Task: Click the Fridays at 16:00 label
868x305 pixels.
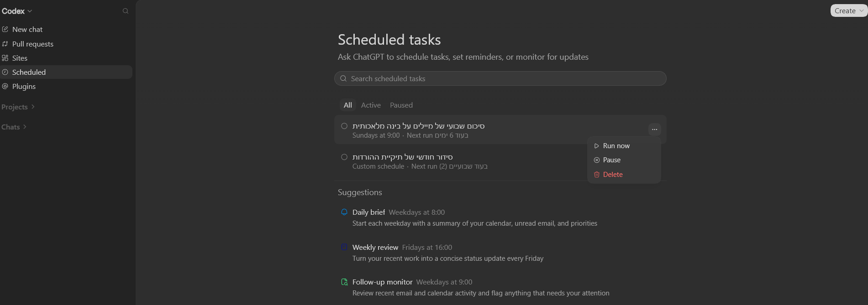Action: pos(427,248)
